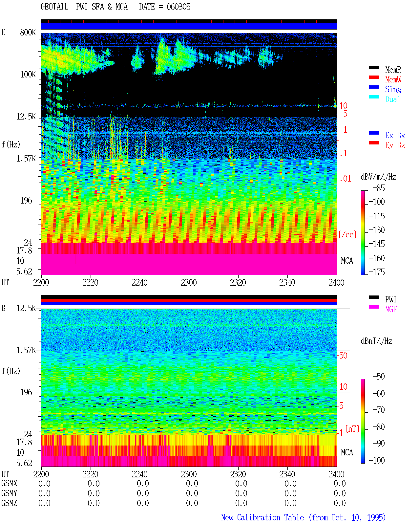Click the 2220 time tick under E panel

pyautogui.click(x=90, y=282)
